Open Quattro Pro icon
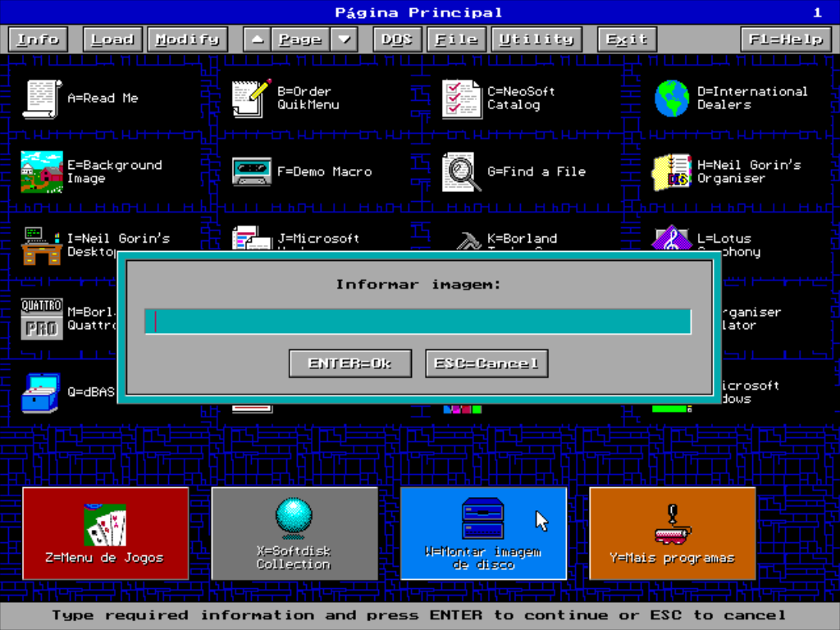 point(42,319)
